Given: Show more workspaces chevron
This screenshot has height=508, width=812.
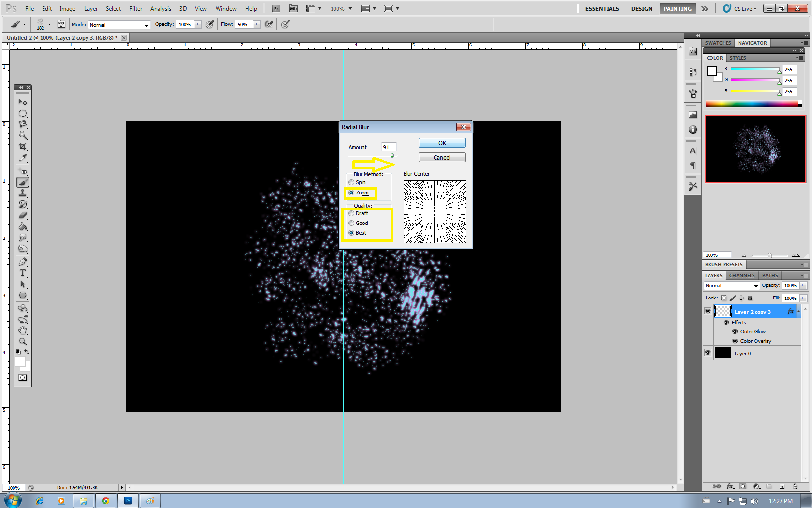Looking at the screenshot, I should (705, 9).
